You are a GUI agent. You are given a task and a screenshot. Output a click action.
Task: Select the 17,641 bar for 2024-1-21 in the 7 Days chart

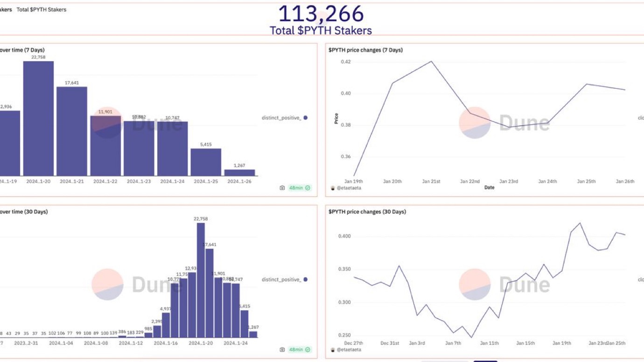[x=72, y=132]
